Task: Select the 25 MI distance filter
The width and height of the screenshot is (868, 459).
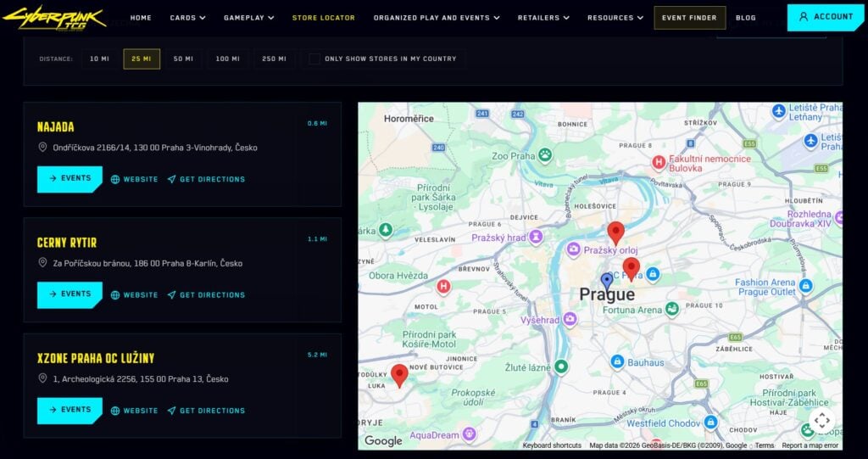Action: 142,59
